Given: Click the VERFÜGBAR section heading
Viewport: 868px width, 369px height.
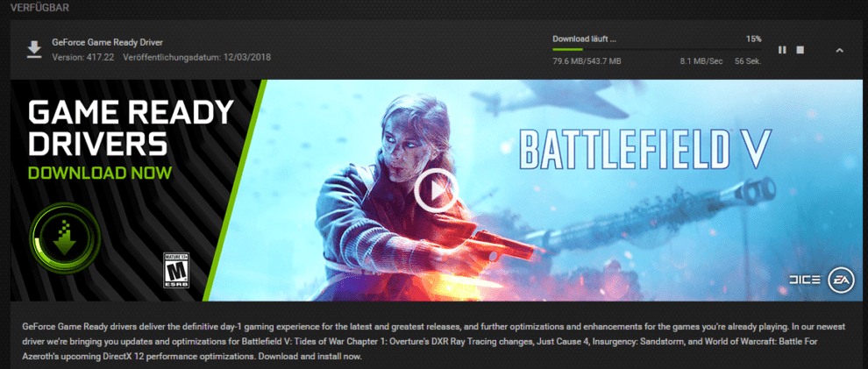Looking at the screenshot, I should pos(39,8).
